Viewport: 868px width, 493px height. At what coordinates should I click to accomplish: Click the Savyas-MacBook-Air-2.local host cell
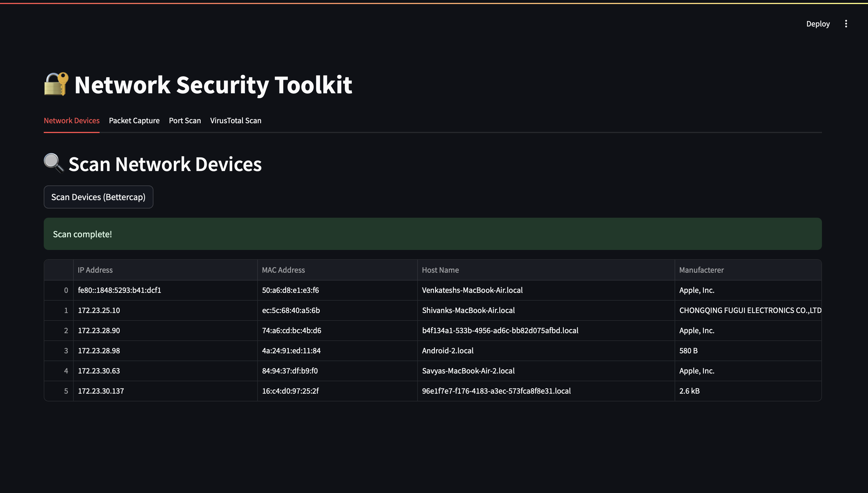point(468,371)
